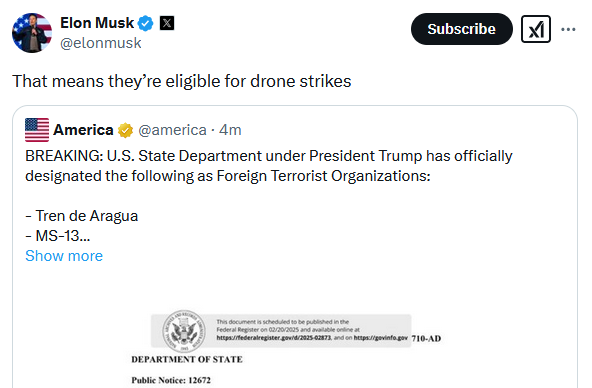Open the federalregister.gov link in the document
Screen dimensions: 592x388
click(x=274, y=337)
